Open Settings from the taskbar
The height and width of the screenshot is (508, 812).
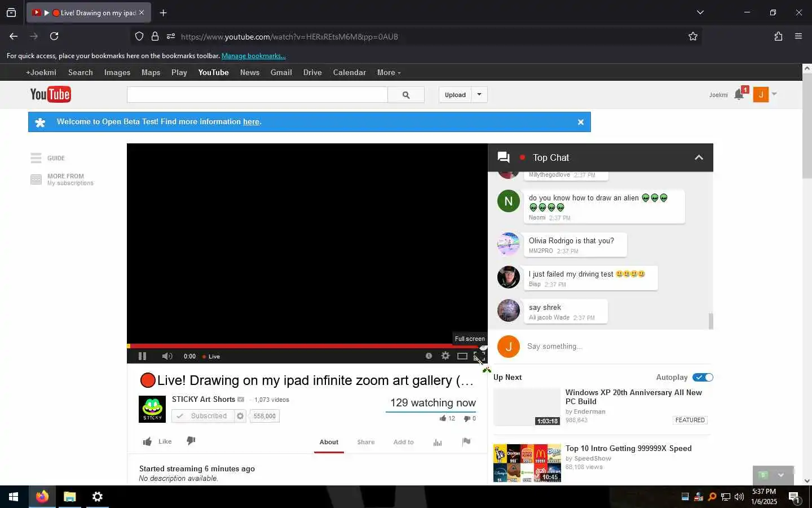coord(98,497)
